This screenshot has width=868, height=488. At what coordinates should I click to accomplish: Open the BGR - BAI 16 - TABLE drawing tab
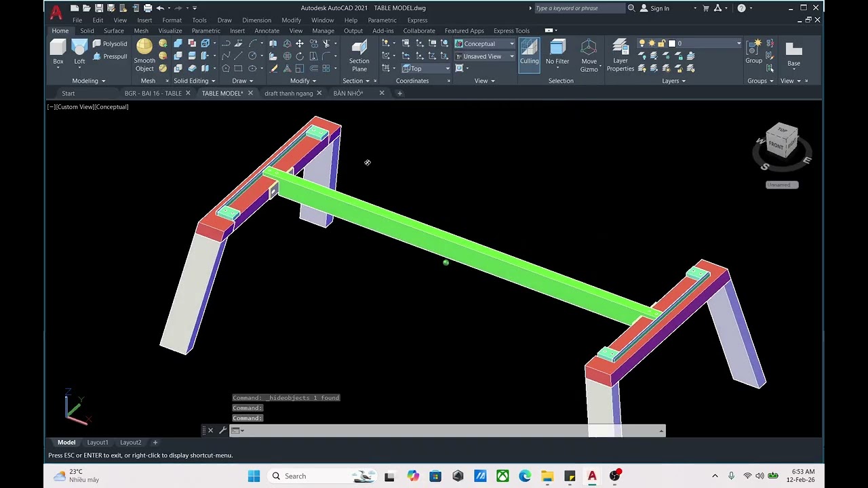tap(153, 93)
